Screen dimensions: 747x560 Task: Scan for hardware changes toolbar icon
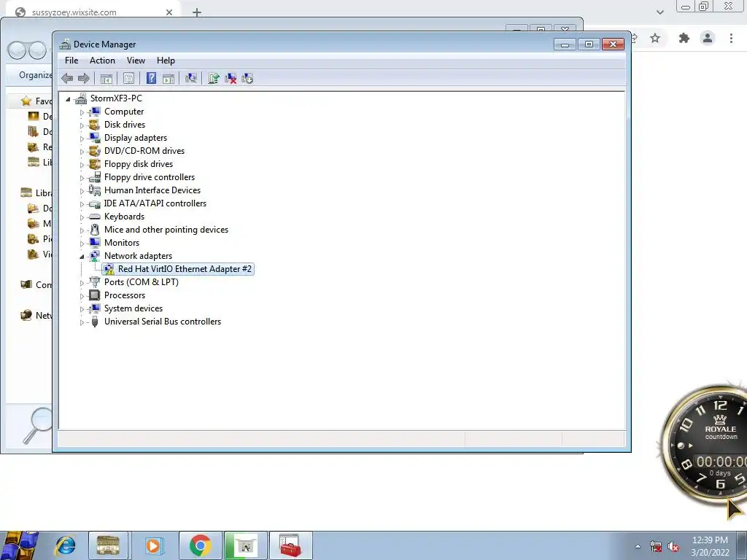tap(190, 79)
